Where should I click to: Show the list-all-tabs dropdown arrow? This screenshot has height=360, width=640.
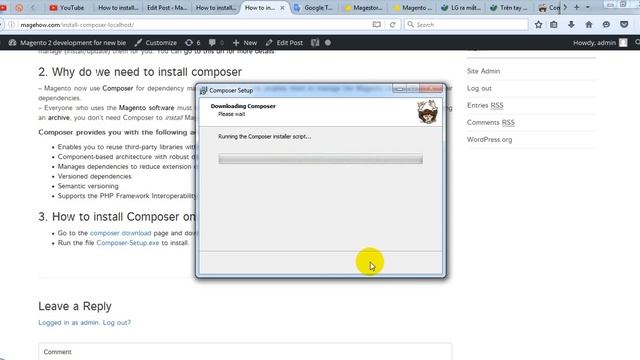pyautogui.click(x=588, y=7)
